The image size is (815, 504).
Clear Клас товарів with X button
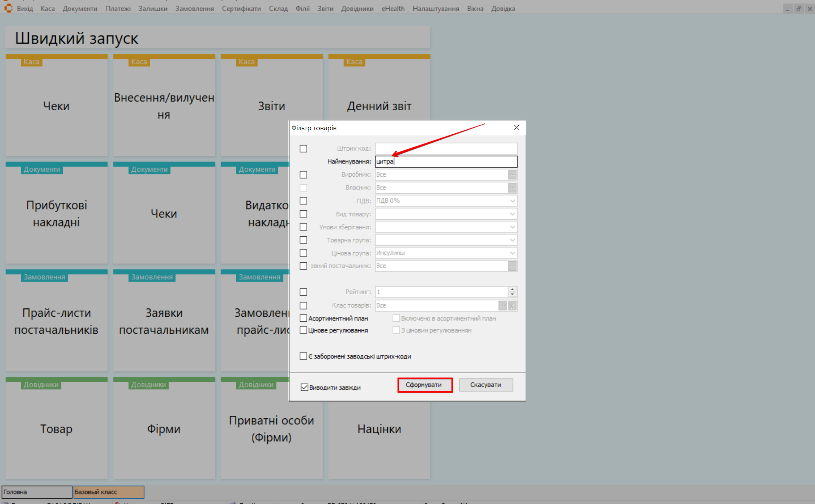[x=512, y=305]
